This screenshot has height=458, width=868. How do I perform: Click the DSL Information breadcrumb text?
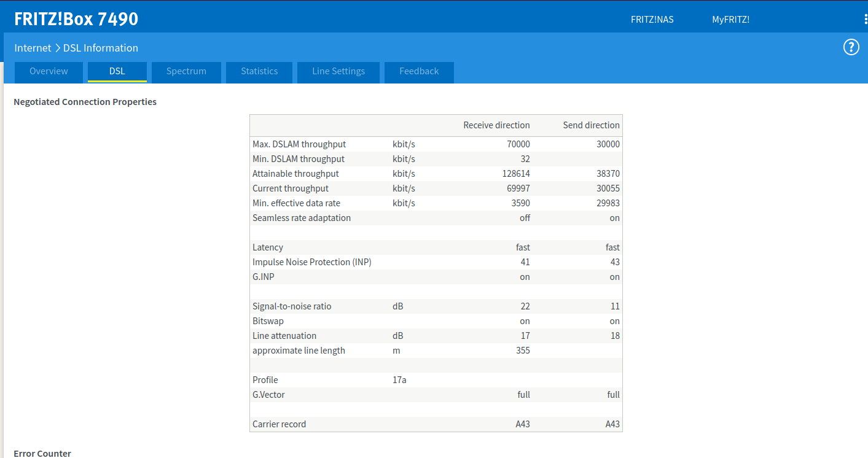pyautogui.click(x=100, y=48)
